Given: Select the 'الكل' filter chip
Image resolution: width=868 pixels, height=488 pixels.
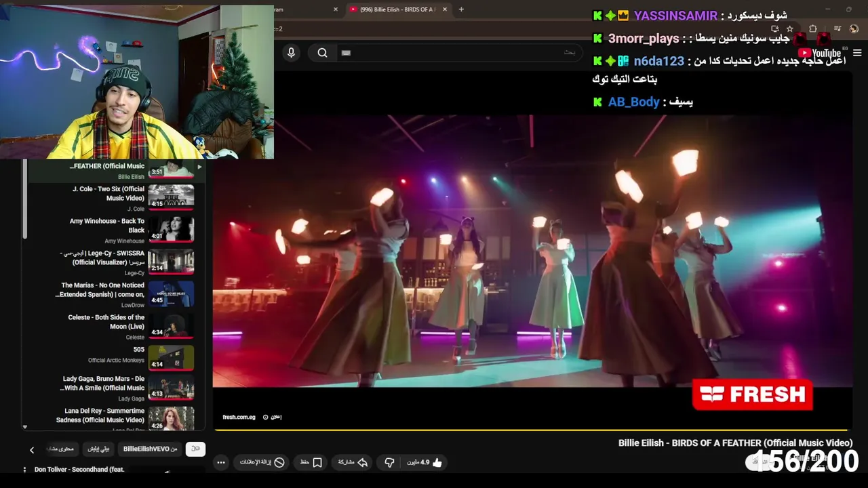Looking at the screenshot, I should pos(195,449).
